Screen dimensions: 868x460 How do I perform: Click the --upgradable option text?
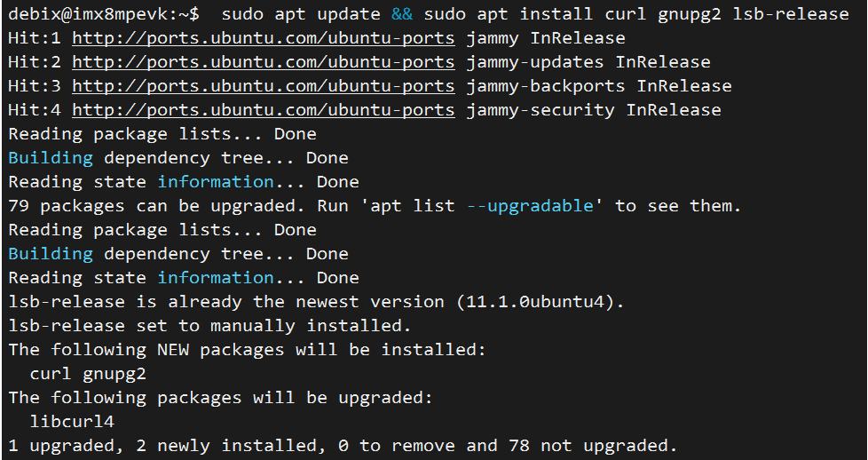(x=530, y=206)
